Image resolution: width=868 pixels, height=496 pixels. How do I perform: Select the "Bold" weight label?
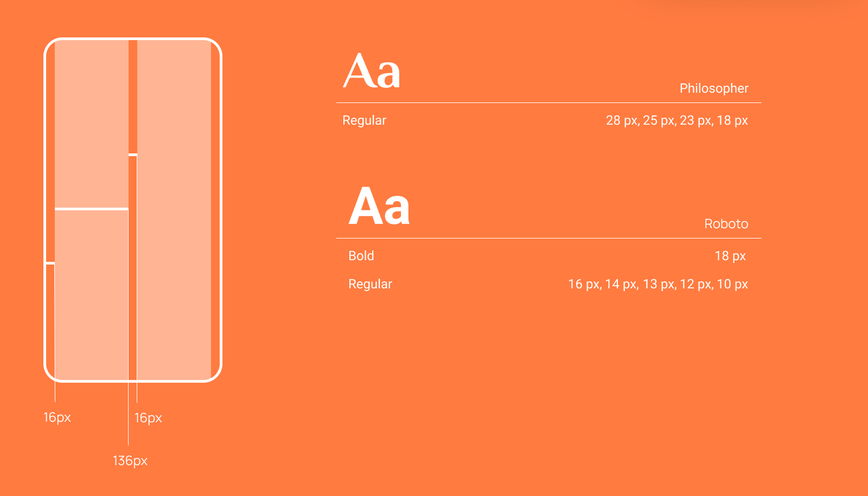pyautogui.click(x=361, y=256)
